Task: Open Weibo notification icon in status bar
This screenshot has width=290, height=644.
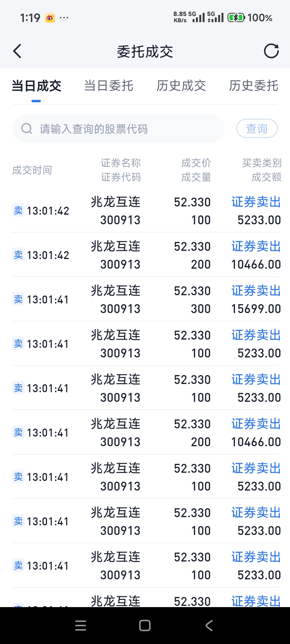Action: tap(50, 18)
